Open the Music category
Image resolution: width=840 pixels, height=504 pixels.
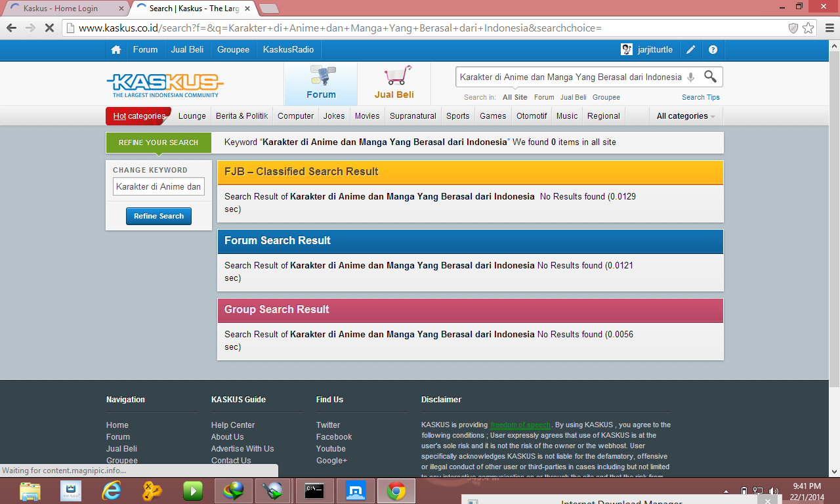coord(567,116)
